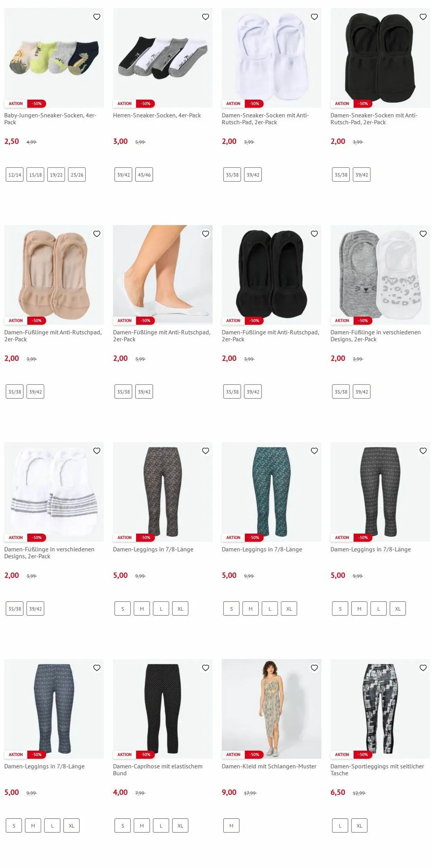Wishlist the black Damen-Sneaker-Socken via heart
This screenshot has width=432, height=868.
tap(423, 17)
